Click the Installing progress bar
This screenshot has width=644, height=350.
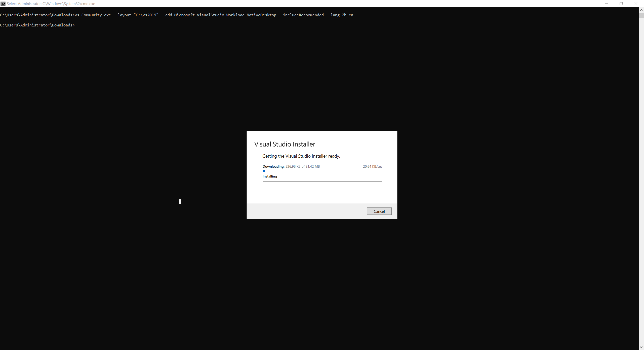coord(322,181)
